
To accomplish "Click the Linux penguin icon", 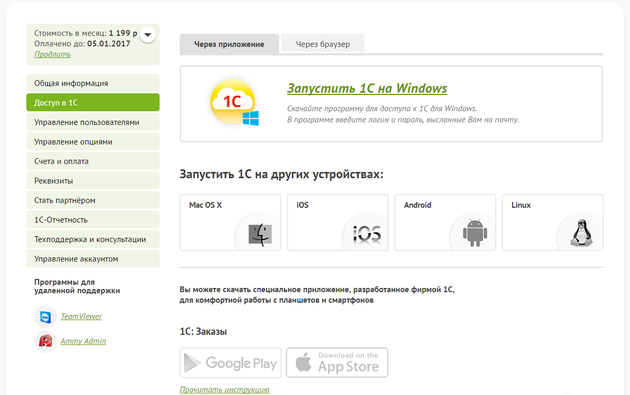I will (x=581, y=233).
